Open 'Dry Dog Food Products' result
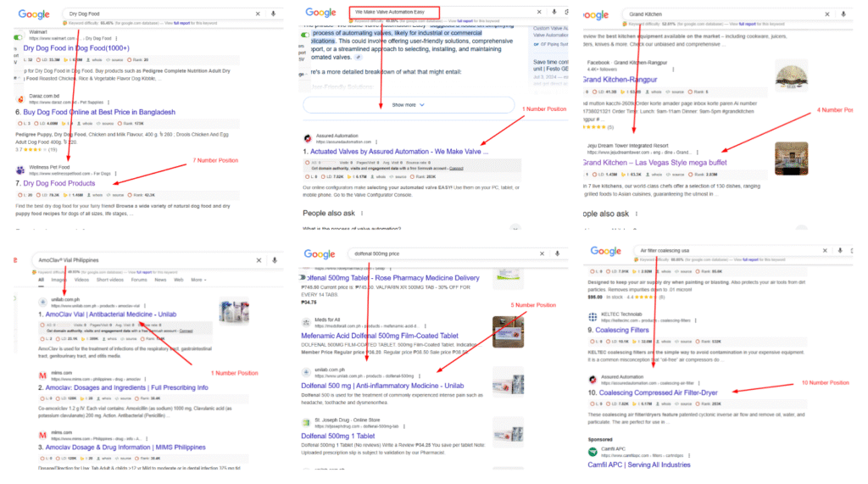Screen dimensions: 868x484 tap(59, 183)
